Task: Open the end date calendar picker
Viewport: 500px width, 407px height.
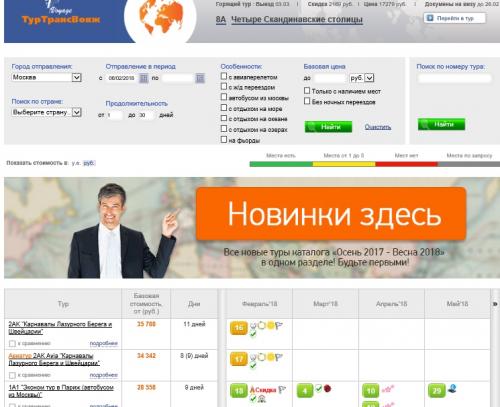Action: (200, 78)
